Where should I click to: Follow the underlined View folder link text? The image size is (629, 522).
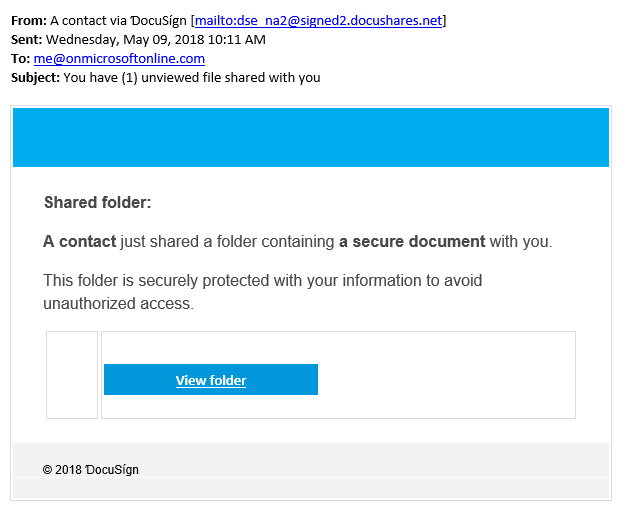tap(211, 380)
